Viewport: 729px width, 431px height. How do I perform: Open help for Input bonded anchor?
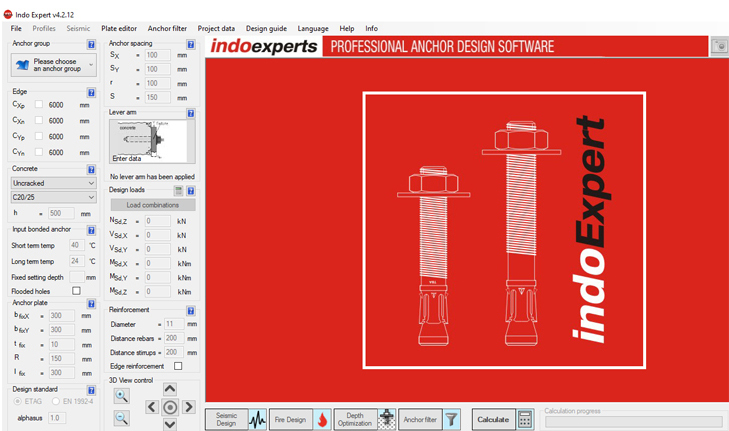pyautogui.click(x=91, y=230)
